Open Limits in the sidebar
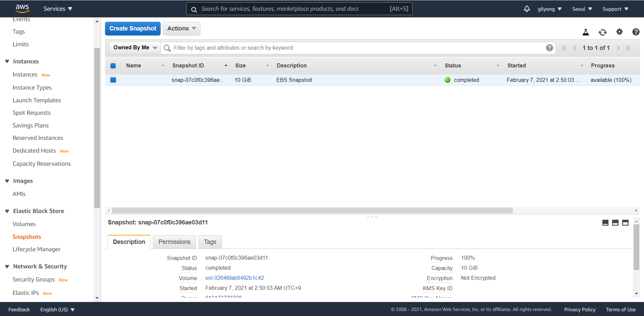Image resolution: width=644 pixels, height=316 pixels. tap(21, 44)
